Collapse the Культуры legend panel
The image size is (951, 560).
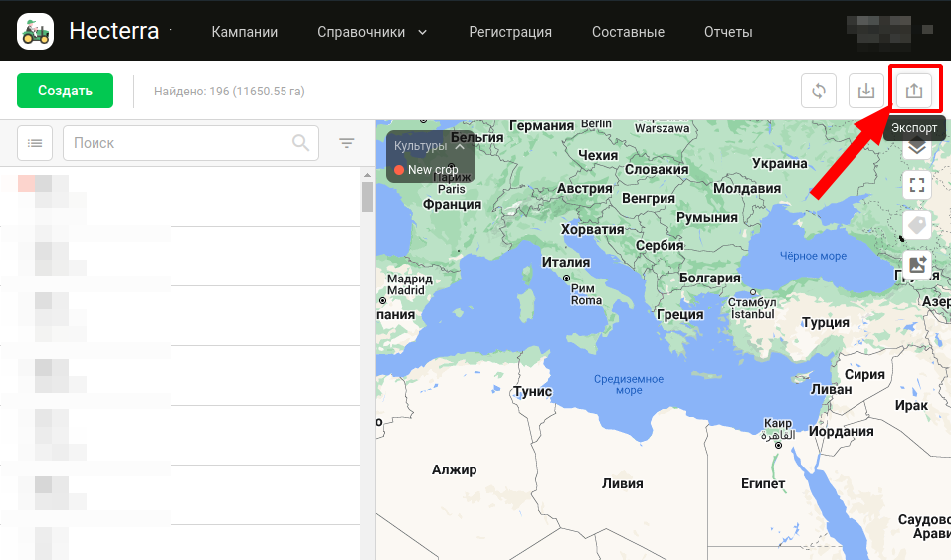tap(460, 146)
